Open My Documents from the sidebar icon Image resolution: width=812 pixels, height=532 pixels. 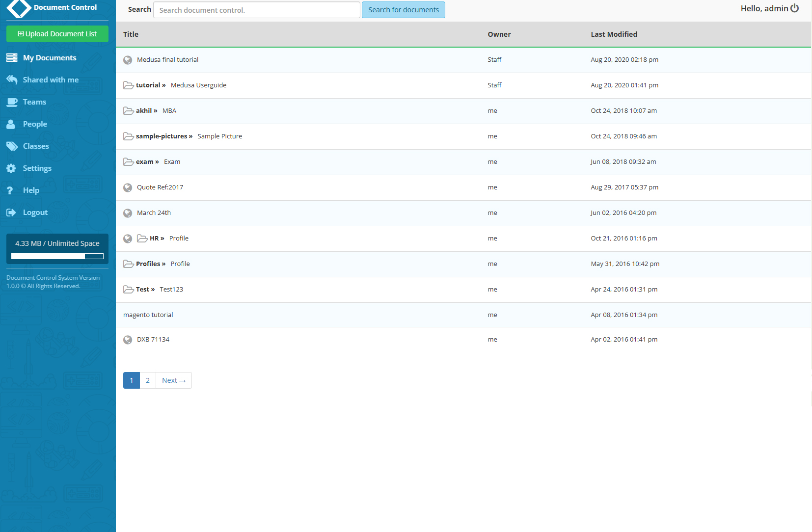point(12,57)
